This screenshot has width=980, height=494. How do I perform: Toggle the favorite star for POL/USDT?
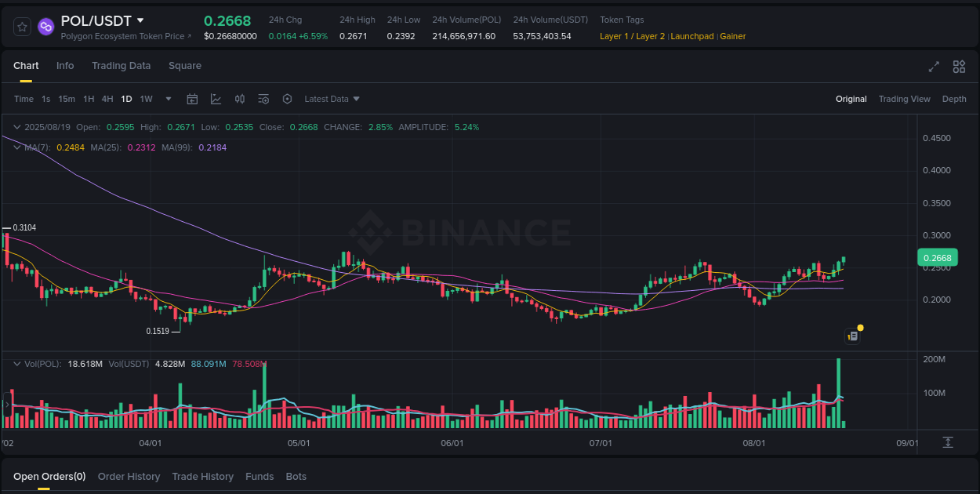pyautogui.click(x=21, y=26)
